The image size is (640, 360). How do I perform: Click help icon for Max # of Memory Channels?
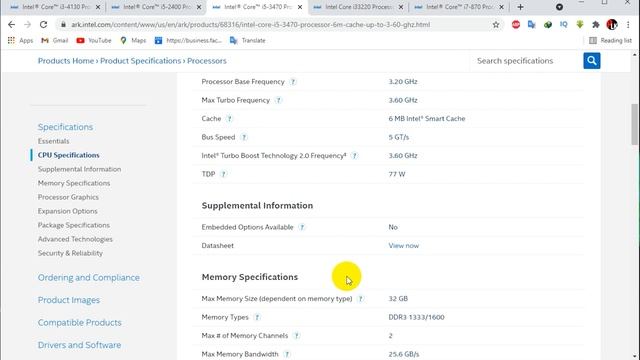(x=296, y=336)
